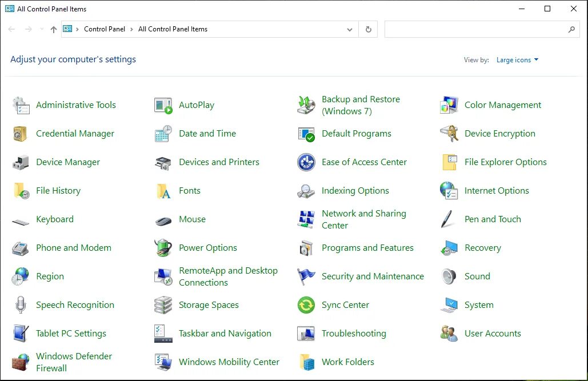Maximize the All Control Panel Items window
This screenshot has height=381, width=588.
pos(547,9)
